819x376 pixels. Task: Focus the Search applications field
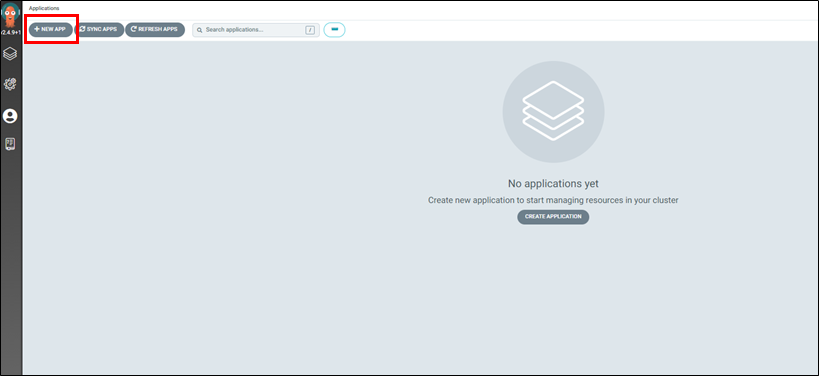(256, 30)
